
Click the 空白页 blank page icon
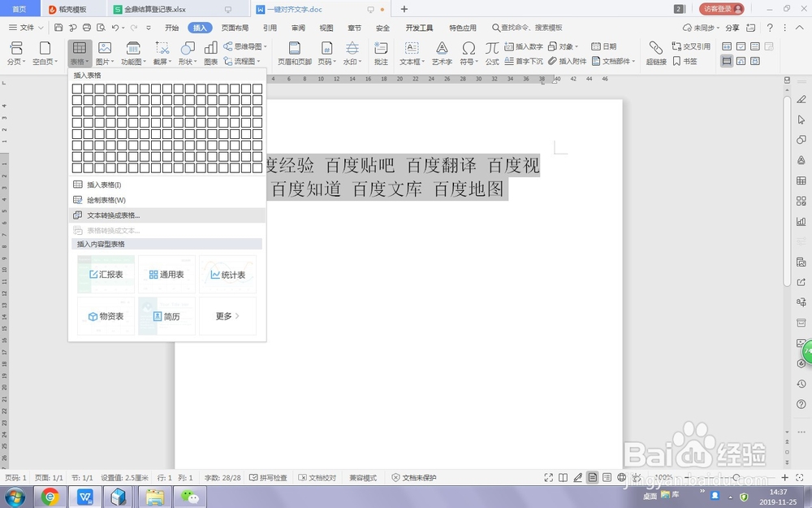click(x=45, y=48)
